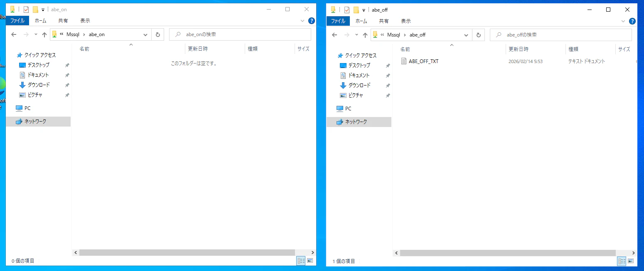Expand address history dropdown in abe_on window
644x271 pixels.
(x=145, y=34)
